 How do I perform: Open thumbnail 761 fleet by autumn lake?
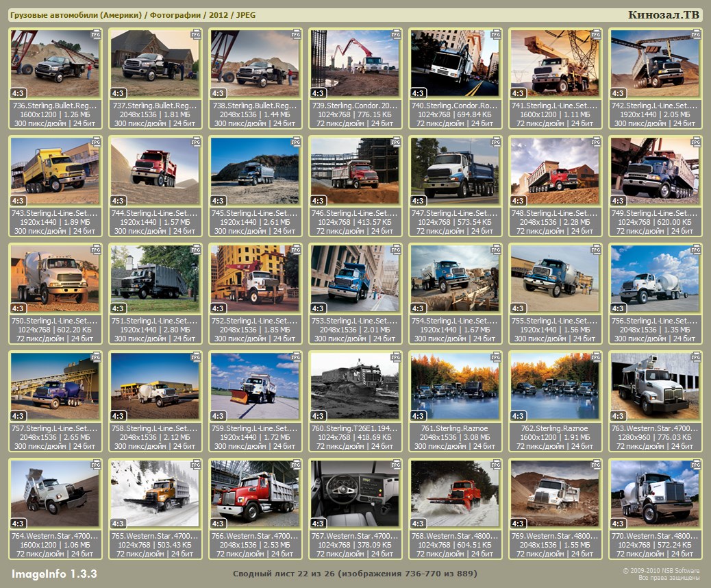point(455,387)
